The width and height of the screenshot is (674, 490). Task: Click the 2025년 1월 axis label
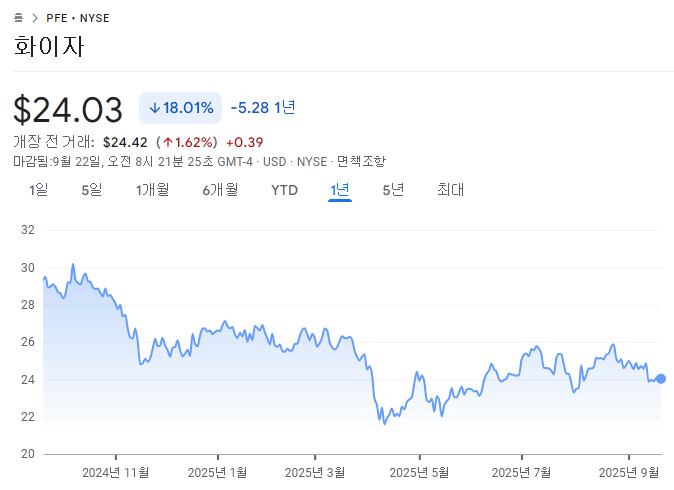[218, 473]
